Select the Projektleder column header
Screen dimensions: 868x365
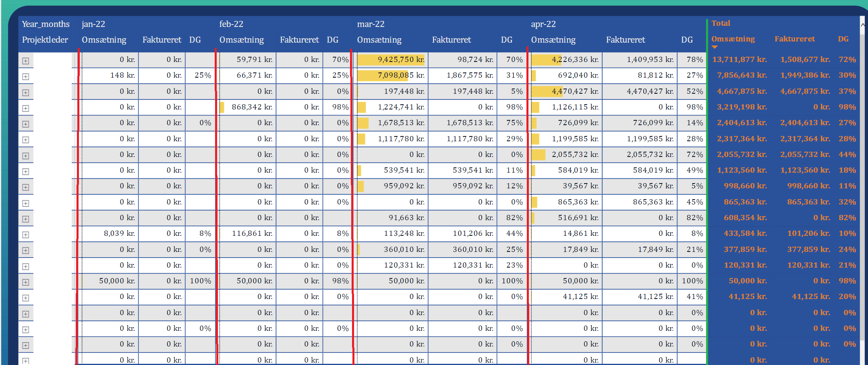[x=45, y=40]
